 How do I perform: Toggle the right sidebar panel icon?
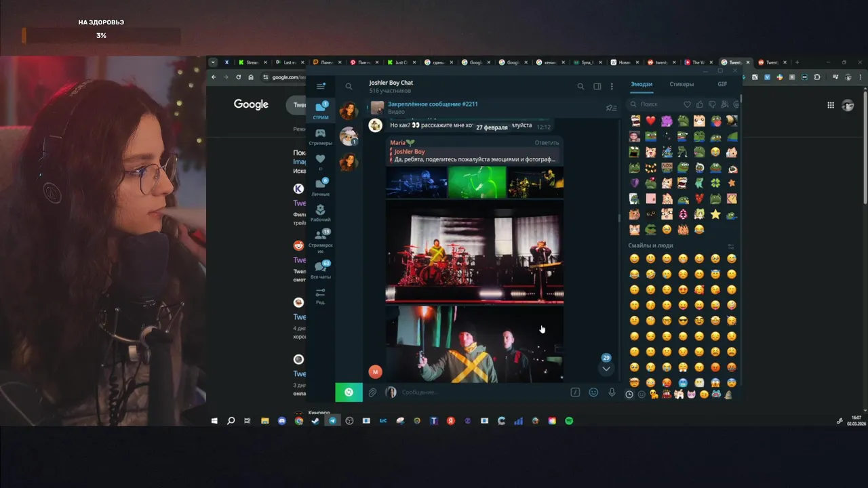[597, 86]
